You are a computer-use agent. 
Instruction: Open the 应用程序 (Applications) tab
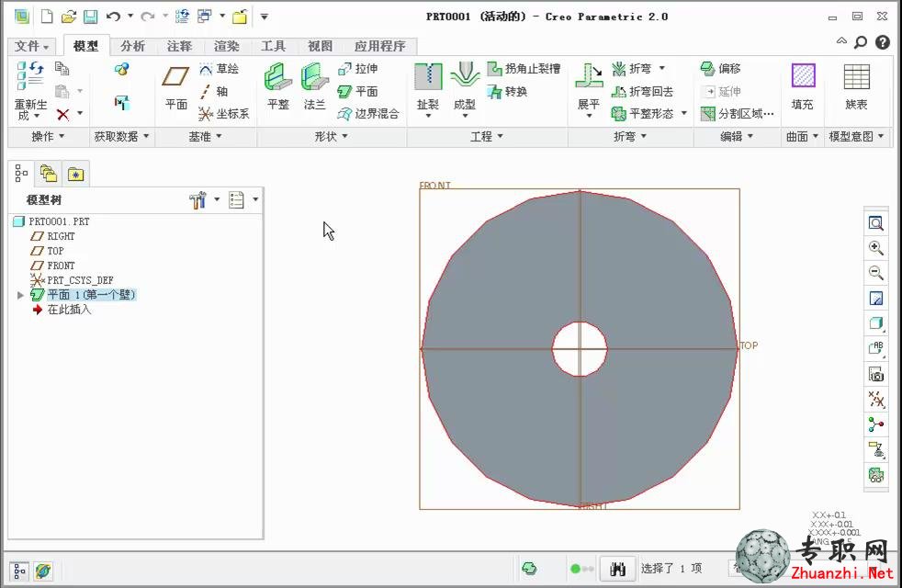tap(379, 46)
